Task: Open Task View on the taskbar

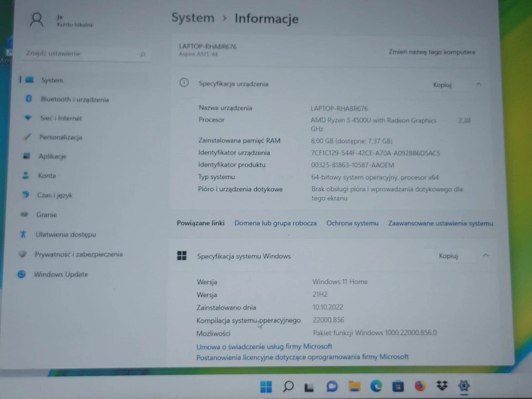Action: (309, 387)
